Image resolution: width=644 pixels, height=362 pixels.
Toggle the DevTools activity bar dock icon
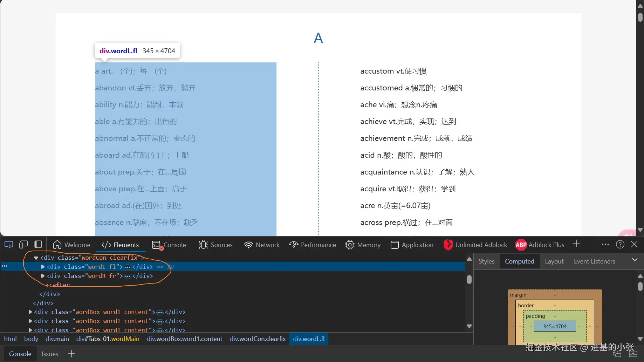[38, 245]
